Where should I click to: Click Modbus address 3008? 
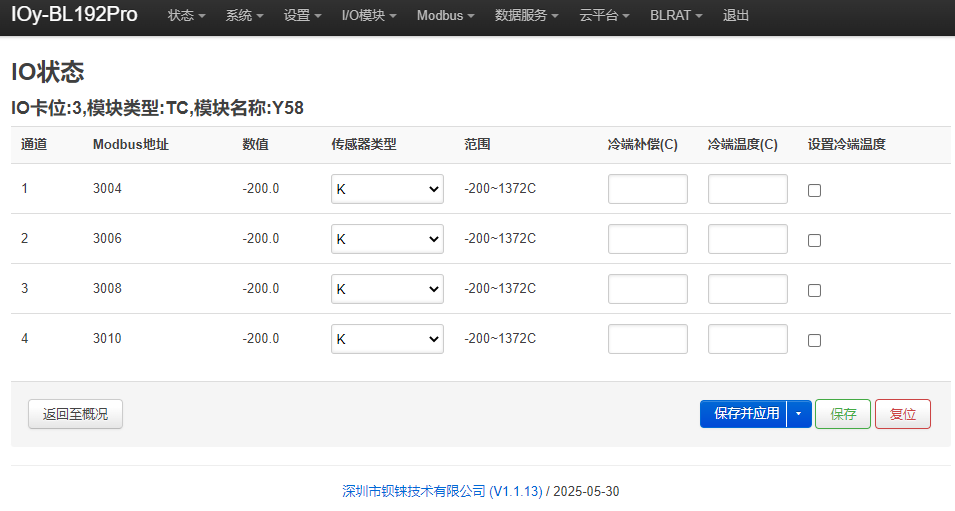[x=107, y=289]
